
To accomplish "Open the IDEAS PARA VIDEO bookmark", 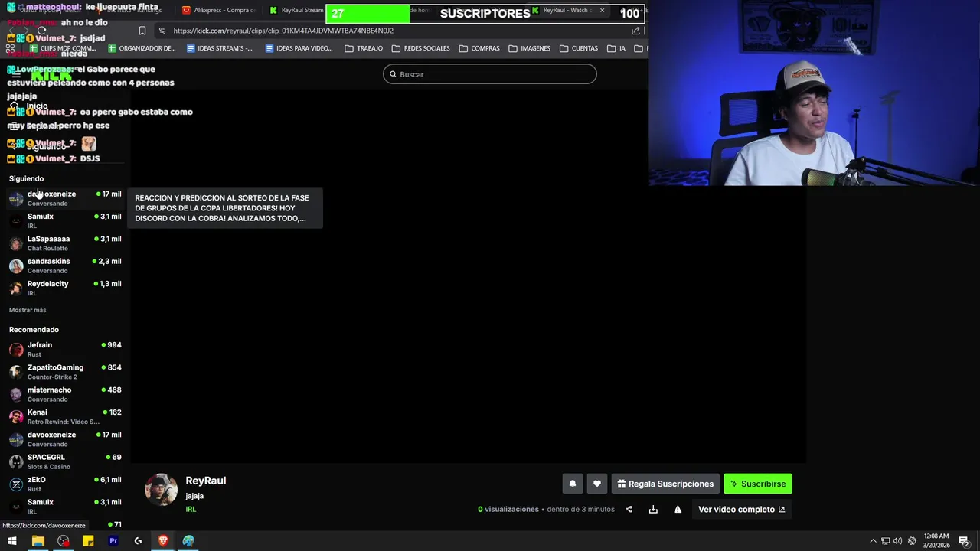I will tap(299, 48).
